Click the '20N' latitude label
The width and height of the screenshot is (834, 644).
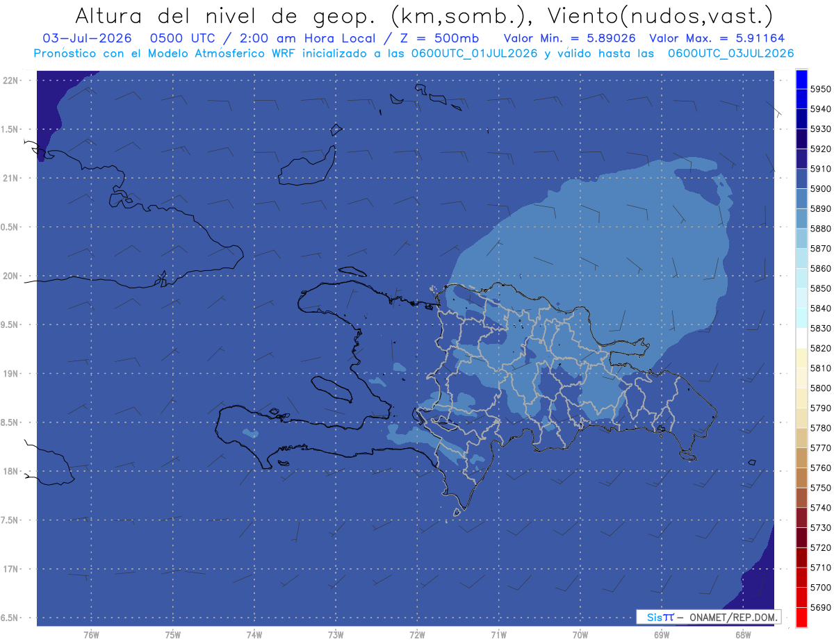point(11,276)
